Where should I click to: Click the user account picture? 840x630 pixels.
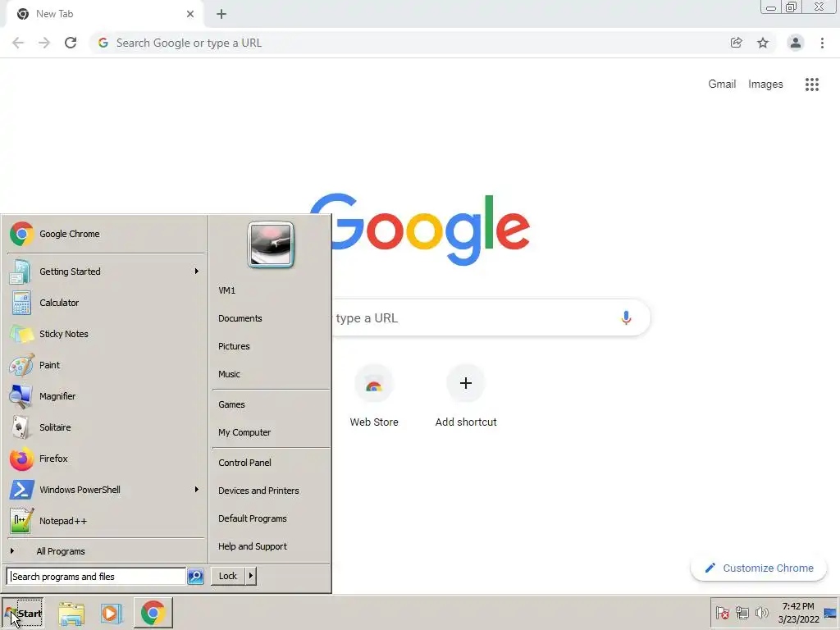pos(271,244)
